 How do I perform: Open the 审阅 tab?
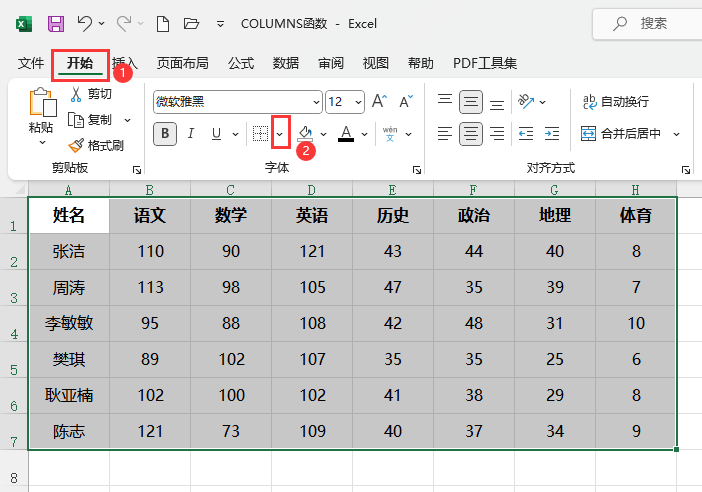click(x=331, y=63)
